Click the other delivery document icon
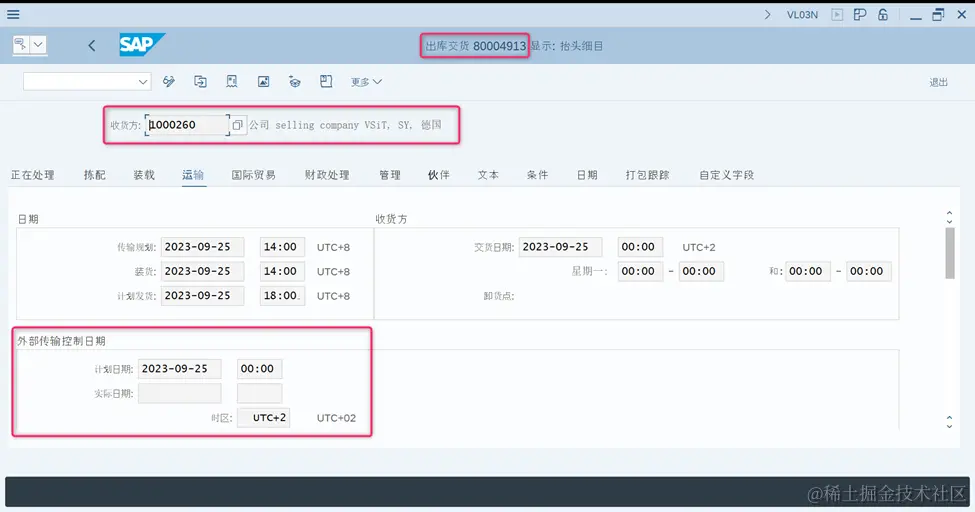This screenshot has width=975, height=512. (x=200, y=81)
